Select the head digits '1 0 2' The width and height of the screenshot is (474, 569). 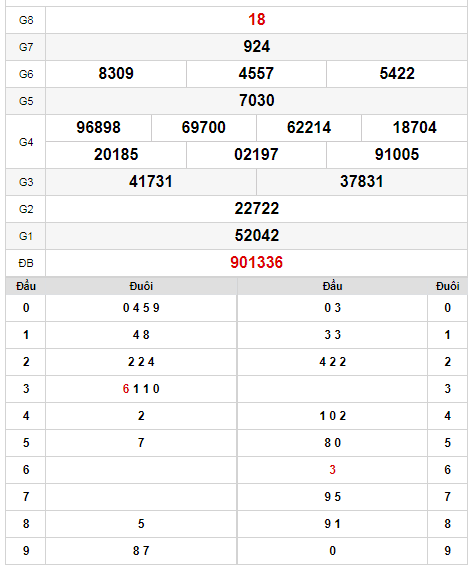pos(332,416)
